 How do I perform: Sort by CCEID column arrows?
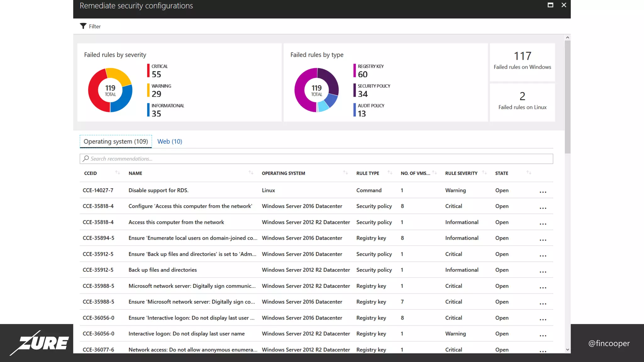pyautogui.click(x=117, y=173)
